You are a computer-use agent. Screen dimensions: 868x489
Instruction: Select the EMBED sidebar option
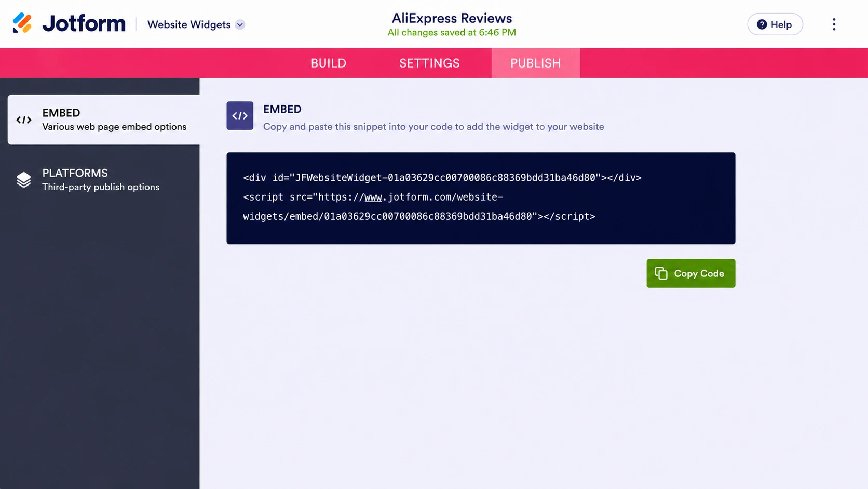(104, 120)
